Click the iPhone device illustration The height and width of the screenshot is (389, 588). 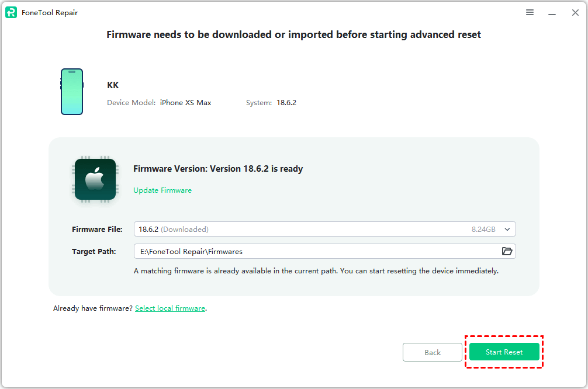pyautogui.click(x=72, y=92)
